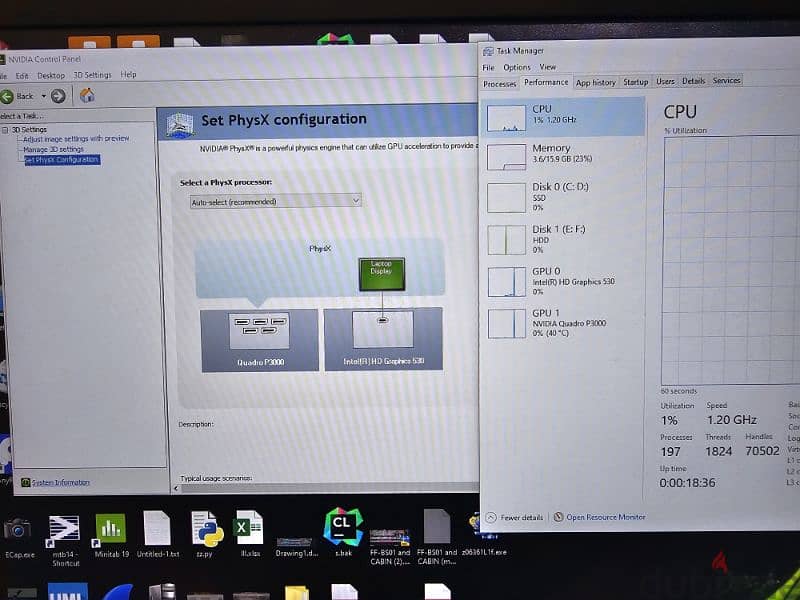Click the PhysX configuration header icon
Viewport: 800px width, 600px height.
coord(180,124)
